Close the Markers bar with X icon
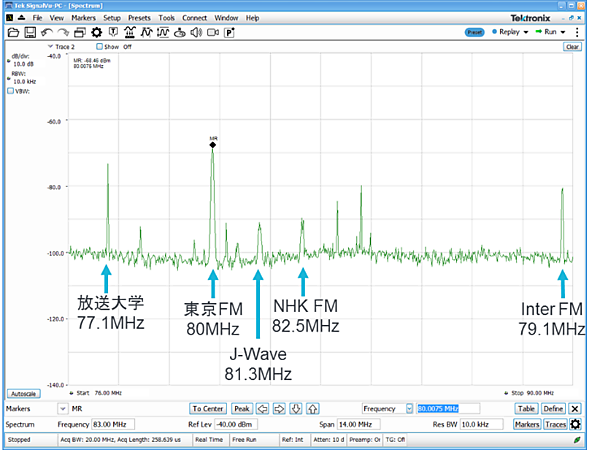 point(575,409)
